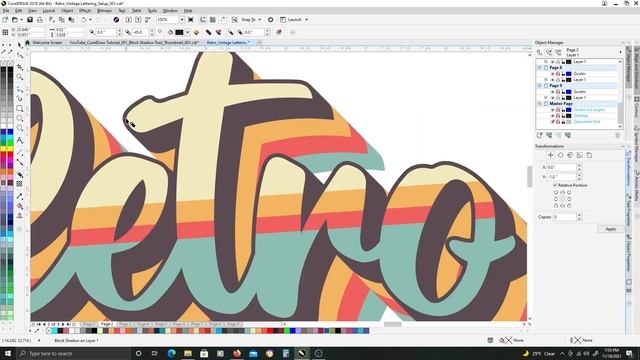Click the Export icon in toolbar
Viewport: 640px width, 360px height.
tap(138, 20)
